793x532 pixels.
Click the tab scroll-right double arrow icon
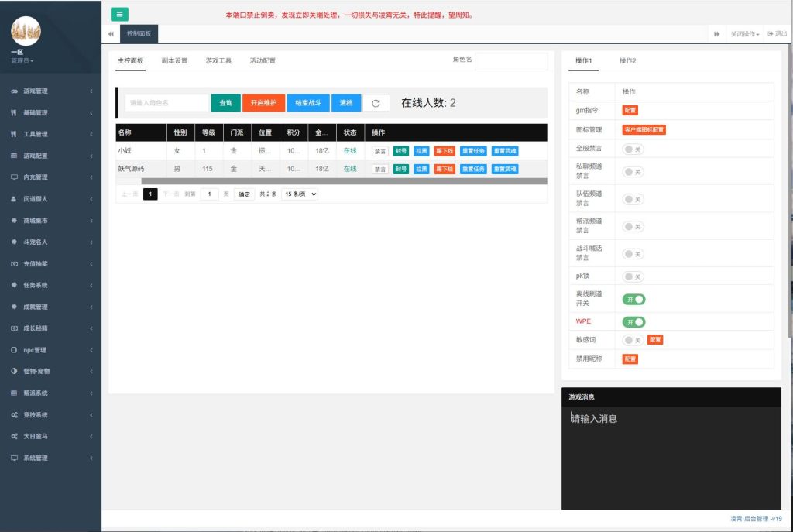click(x=716, y=34)
